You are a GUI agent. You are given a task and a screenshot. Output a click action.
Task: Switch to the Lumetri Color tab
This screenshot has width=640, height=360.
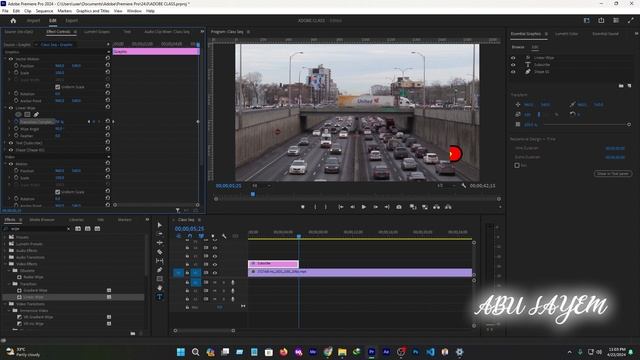[567, 34]
